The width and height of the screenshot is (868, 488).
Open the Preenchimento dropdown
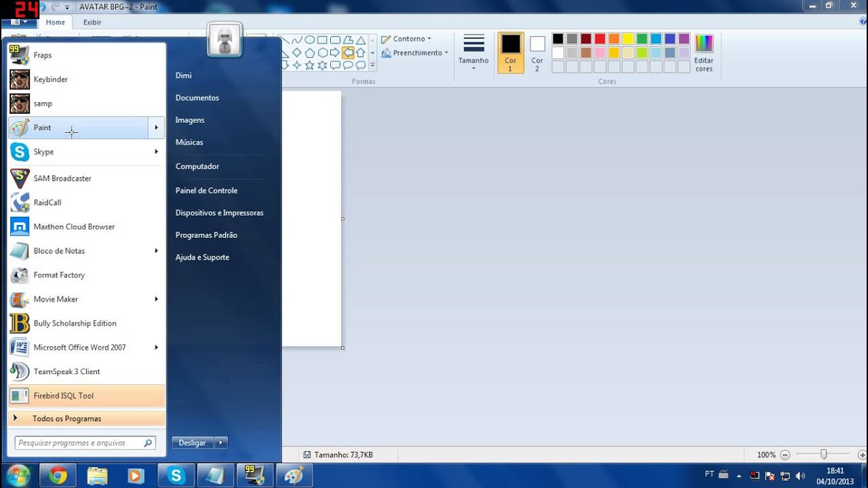click(414, 53)
